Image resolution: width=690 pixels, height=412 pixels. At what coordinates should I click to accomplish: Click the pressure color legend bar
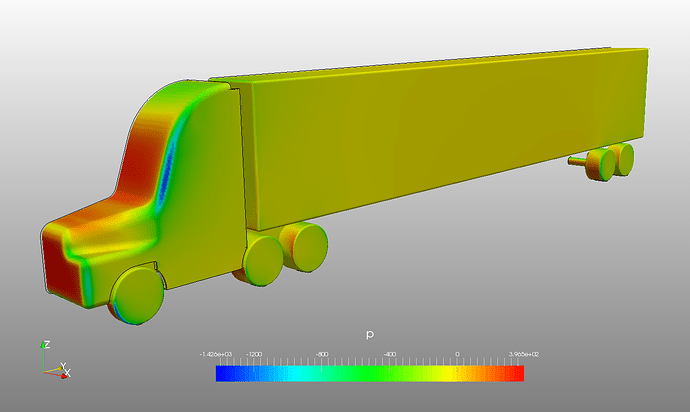tap(370, 373)
